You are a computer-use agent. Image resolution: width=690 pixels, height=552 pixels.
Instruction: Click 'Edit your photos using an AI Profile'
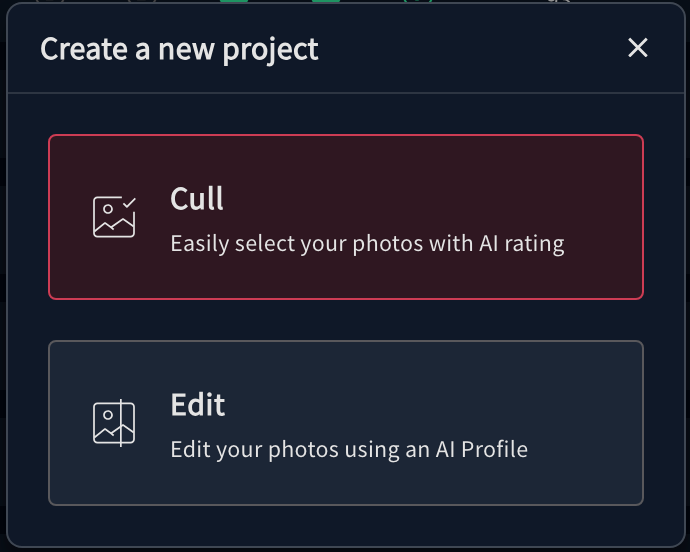pos(349,449)
